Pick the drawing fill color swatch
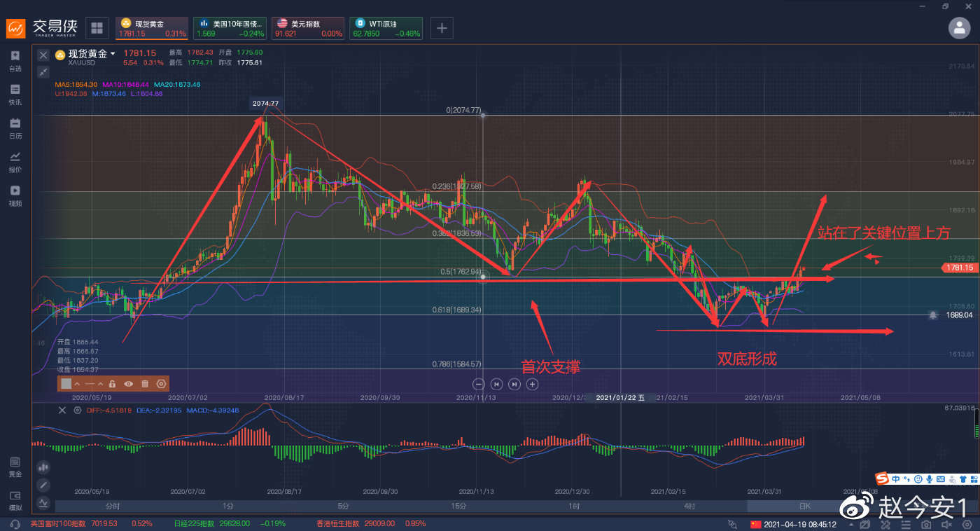This screenshot has height=531, width=980. coord(66,384)
